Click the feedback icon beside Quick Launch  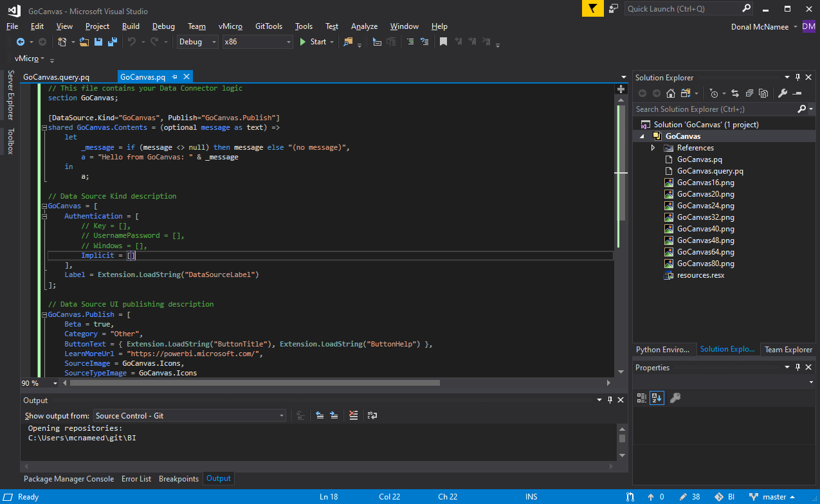(x=614, y=8)
